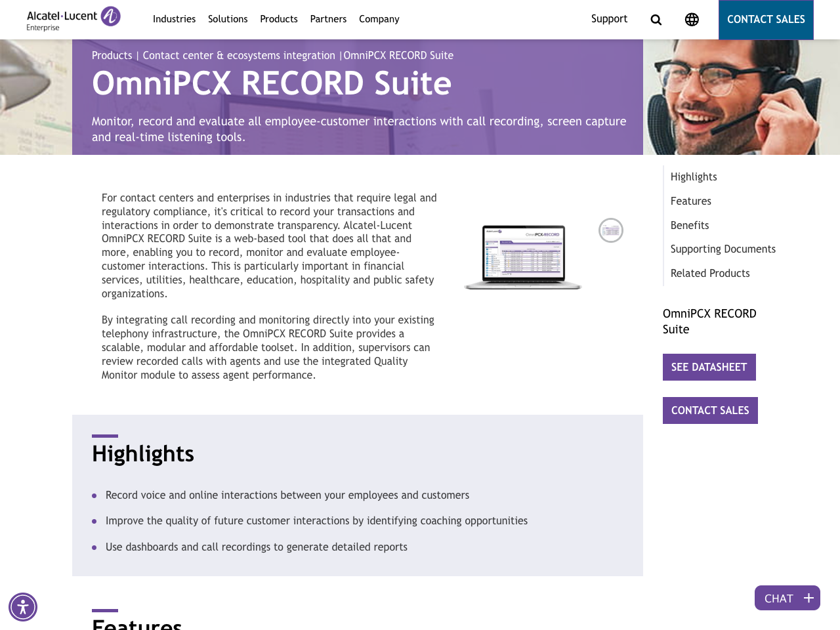Open the search magnifier icon
Viewport: 840px width, 630px height.
(656, 20)
